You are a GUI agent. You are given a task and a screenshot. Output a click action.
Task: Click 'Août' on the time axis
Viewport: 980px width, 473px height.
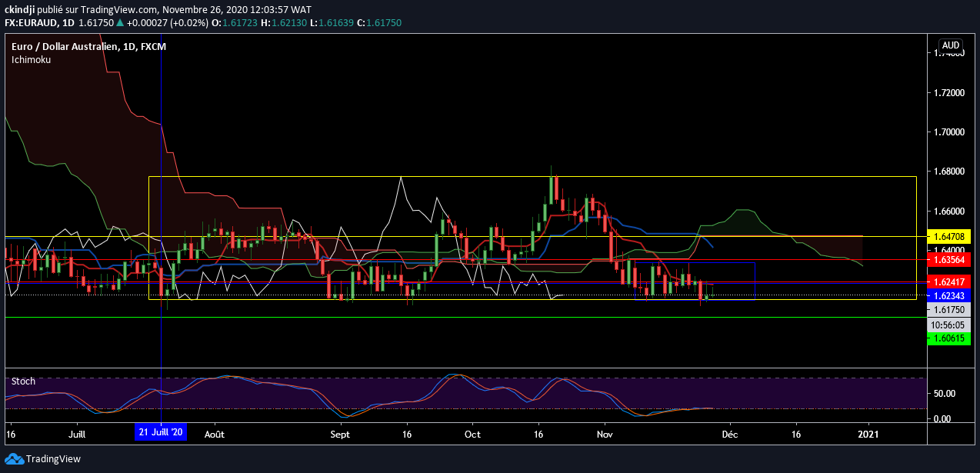click(215, 434)
